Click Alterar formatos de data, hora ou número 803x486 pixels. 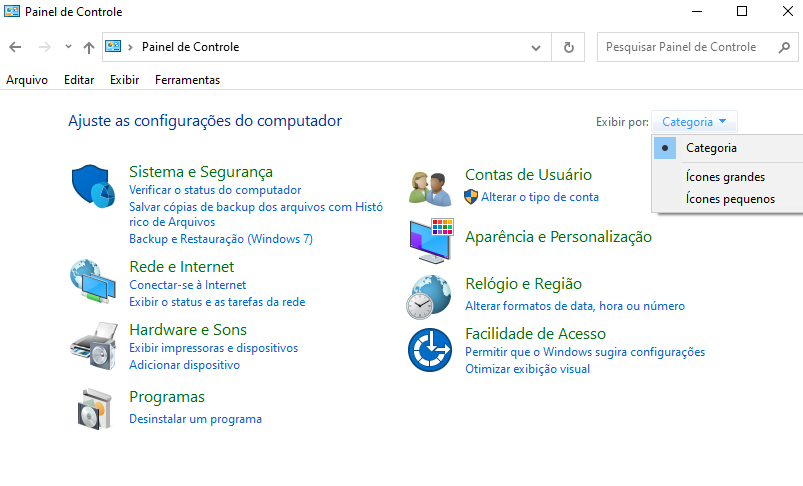[x=575, y=306]
